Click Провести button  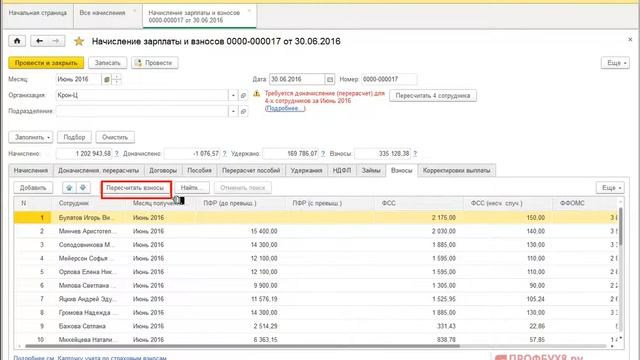[x=154, y=63]
